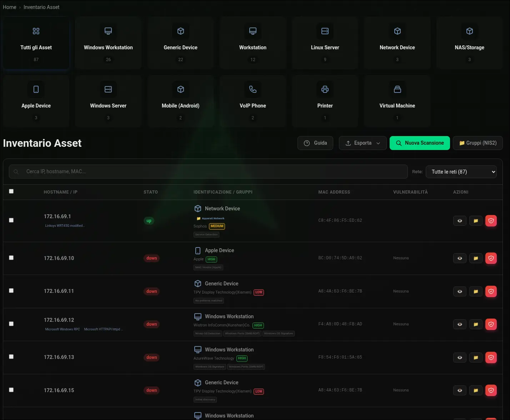Click the up status badge for 172.16.69.1
This screenshot has width=510, height=420.
149,221
